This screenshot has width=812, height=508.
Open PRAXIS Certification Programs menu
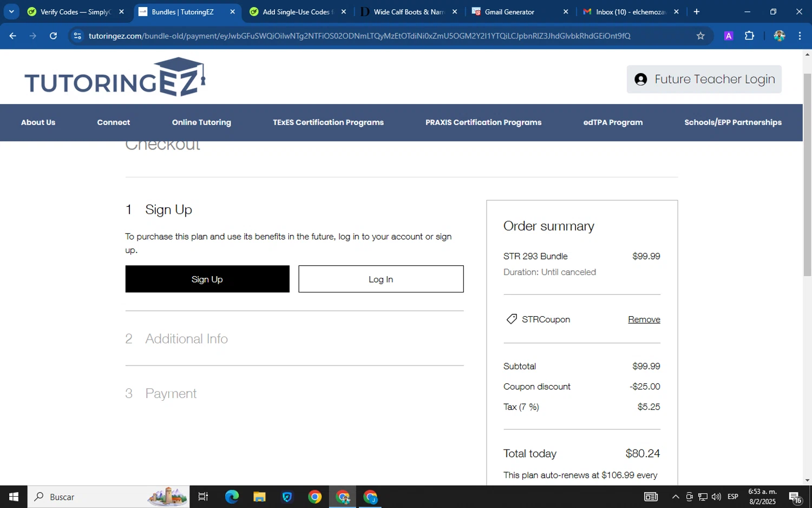(483, 122)
